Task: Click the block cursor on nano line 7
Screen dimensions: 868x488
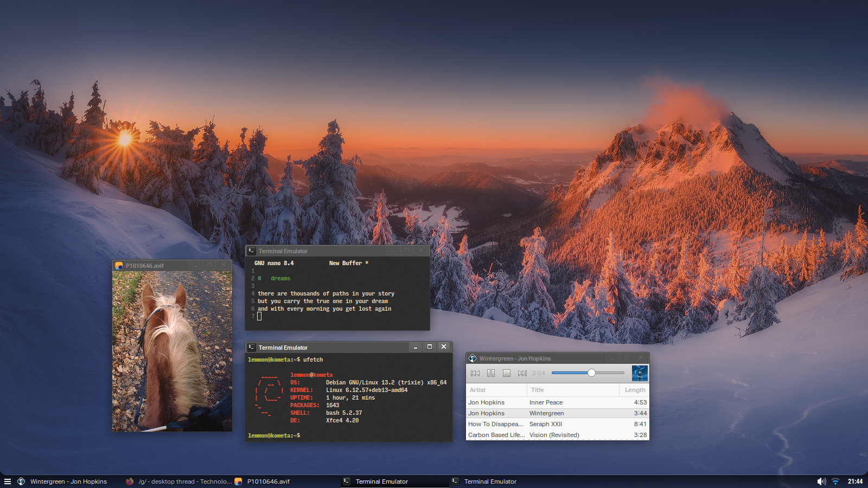Action: click(x=259, y=316)
